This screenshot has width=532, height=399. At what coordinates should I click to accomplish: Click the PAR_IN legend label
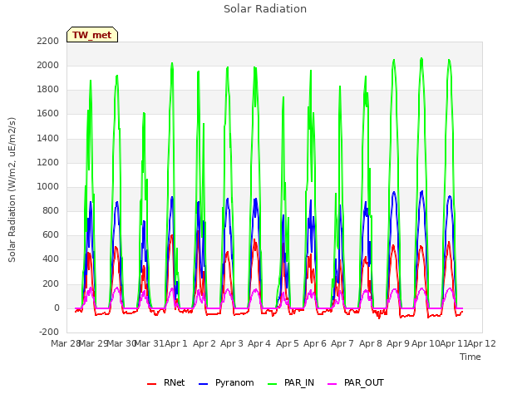click(x=299, y=382)
